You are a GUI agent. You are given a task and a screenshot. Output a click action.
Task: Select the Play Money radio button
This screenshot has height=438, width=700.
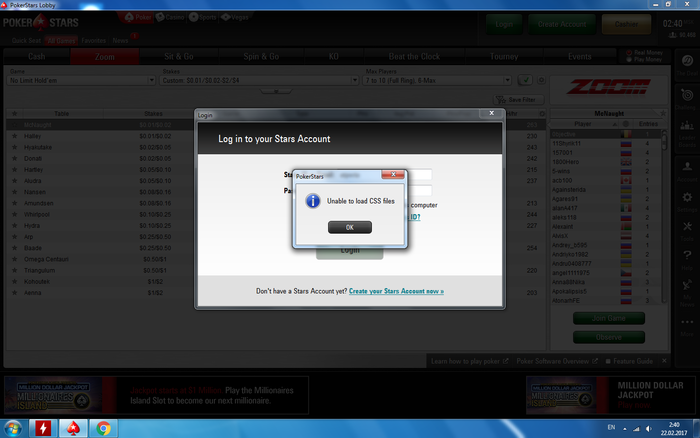[x=629, y=59]
